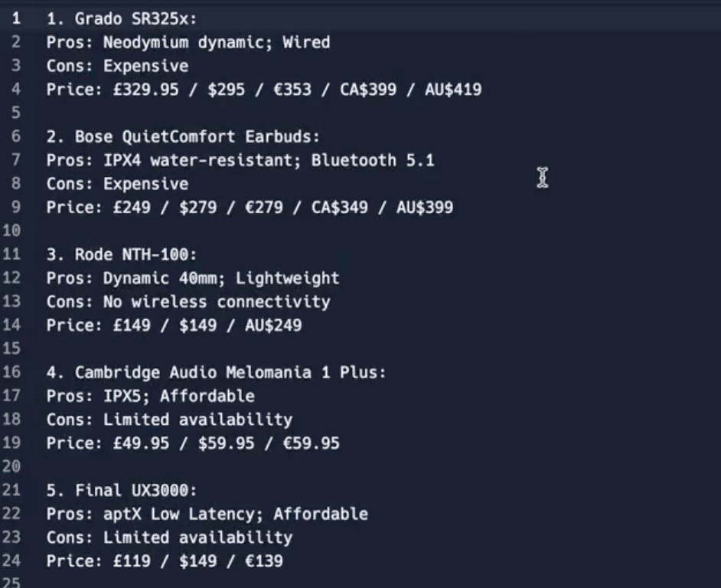
Task: Click empty line 15 in editor
Action: [368, 348]
